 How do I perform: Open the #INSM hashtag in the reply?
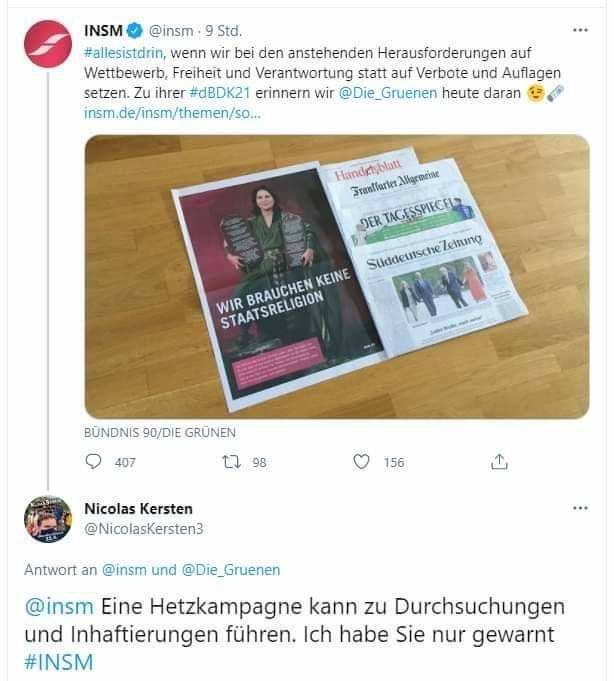tap(59, 662)
